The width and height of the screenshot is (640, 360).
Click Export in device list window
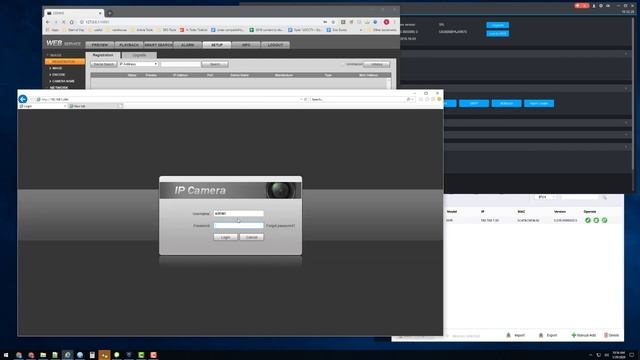point(548,335)
